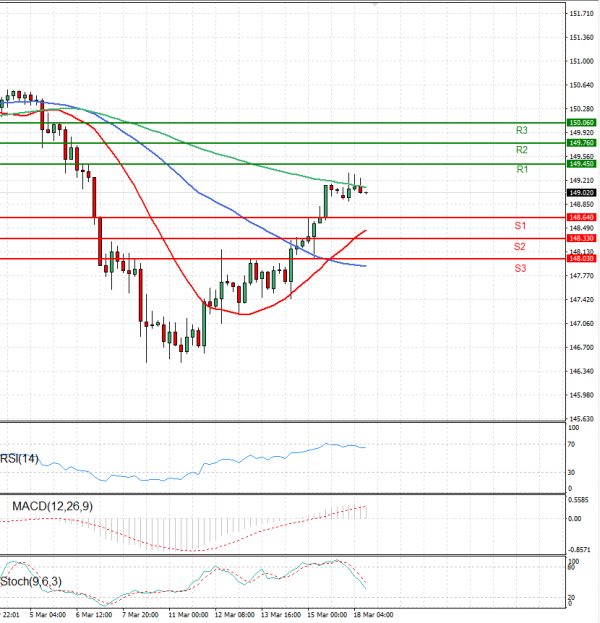Click the 151.710 price axis label
The width and height of the screenshot is (600, 623).
(581, 14)
